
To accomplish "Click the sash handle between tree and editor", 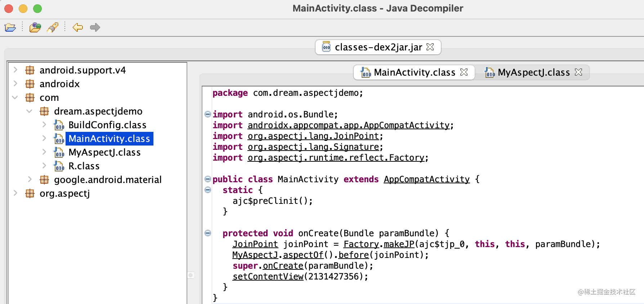I will click(x=191, y=275).
